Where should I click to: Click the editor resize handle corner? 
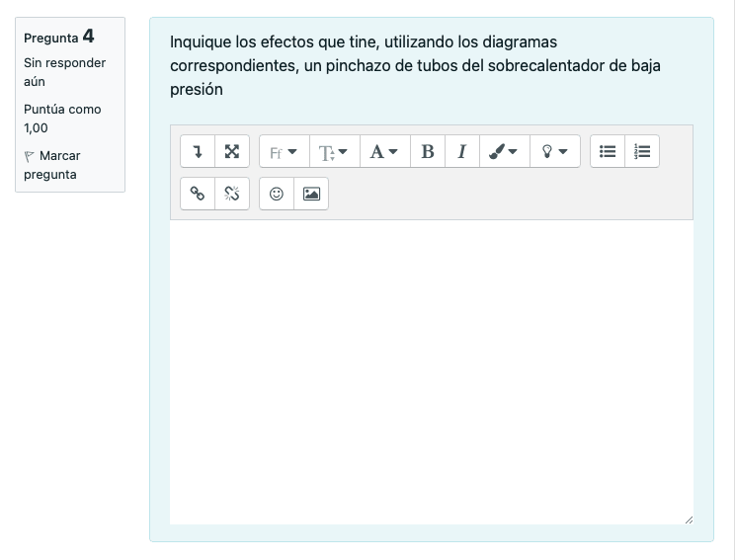pos(689,520)
